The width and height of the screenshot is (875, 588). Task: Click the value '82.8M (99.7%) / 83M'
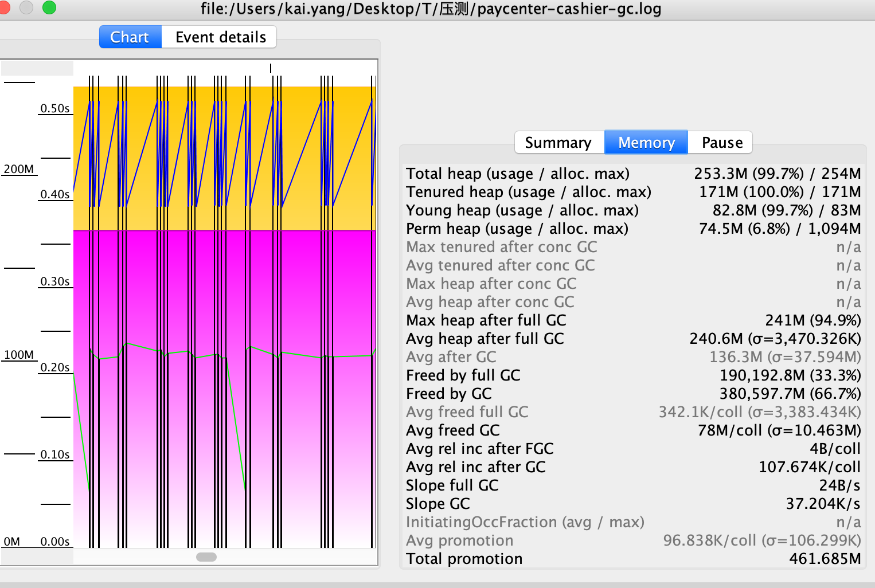(787, 210)
